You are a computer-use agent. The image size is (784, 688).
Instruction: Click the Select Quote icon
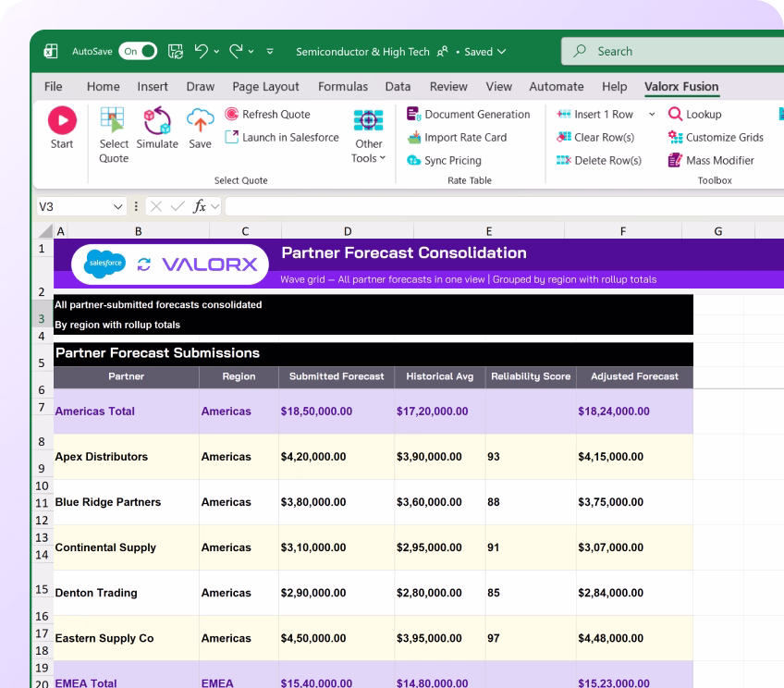tap(112, 120)
